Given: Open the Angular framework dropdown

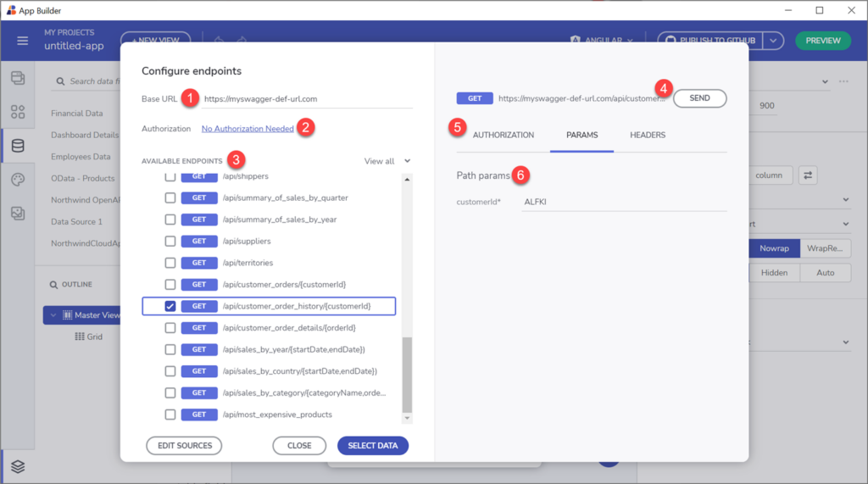Looking at the screenshot, I should pyautogui.click(x=601, y=41).
